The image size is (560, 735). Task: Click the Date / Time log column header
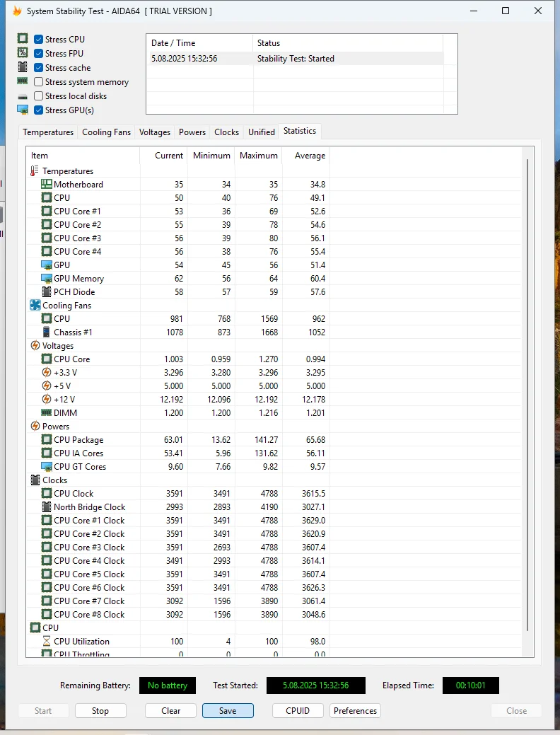point(199,43)
